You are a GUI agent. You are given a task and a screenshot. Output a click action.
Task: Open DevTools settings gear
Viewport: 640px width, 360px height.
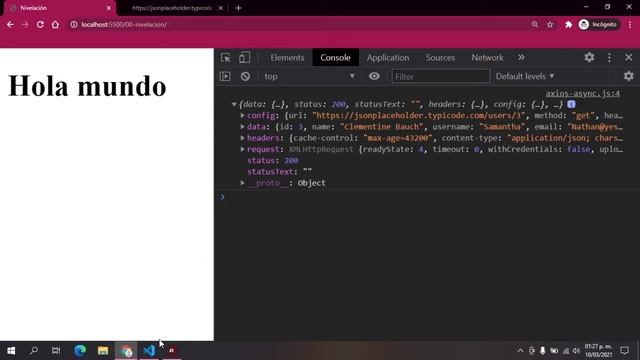tap(589, 57)
